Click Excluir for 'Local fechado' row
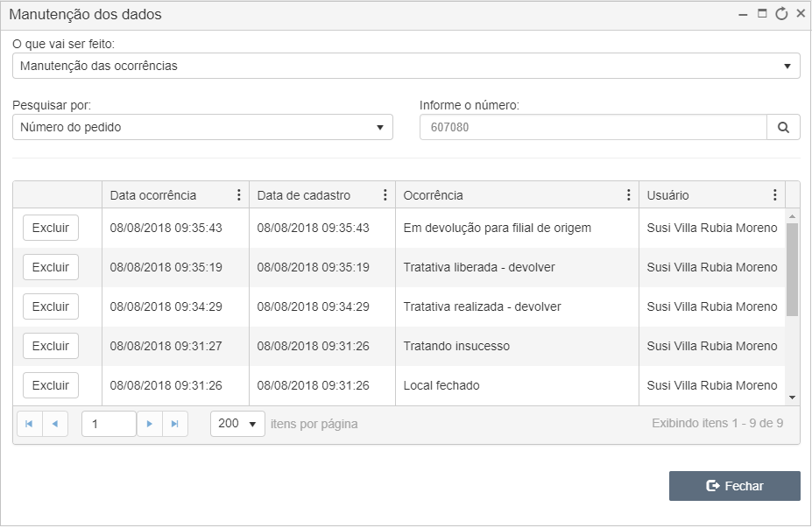 [x=51, y=385]
